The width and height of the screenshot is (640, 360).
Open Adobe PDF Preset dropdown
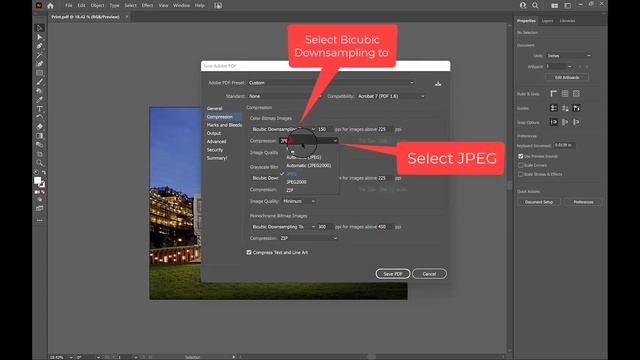click(x=331, y=83)
